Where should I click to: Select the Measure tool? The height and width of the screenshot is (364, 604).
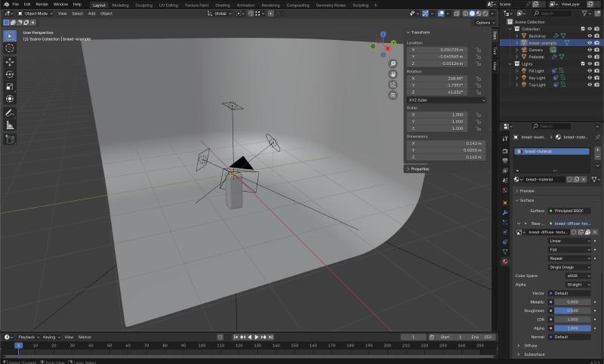tap(10, 125)
